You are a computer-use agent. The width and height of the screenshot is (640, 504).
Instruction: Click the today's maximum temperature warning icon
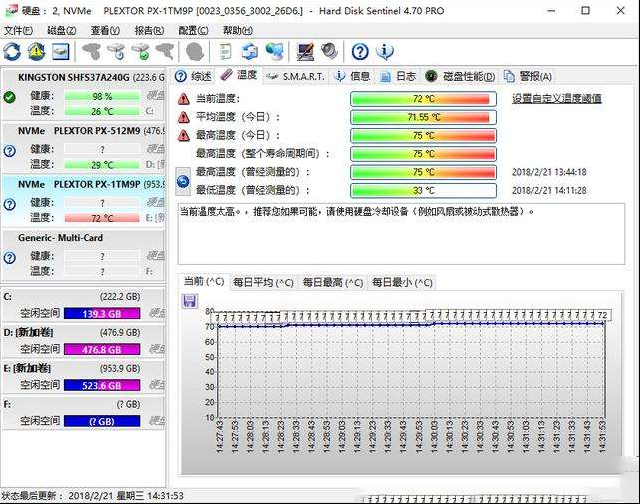pyautogui.click(x=184, y=135)
